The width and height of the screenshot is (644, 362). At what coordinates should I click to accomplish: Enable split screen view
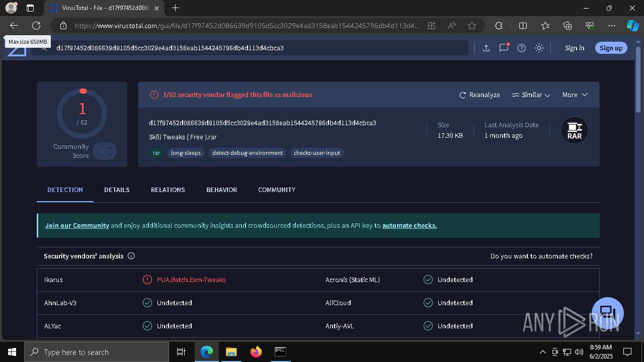pyautogui.click(x=523, y=26)
